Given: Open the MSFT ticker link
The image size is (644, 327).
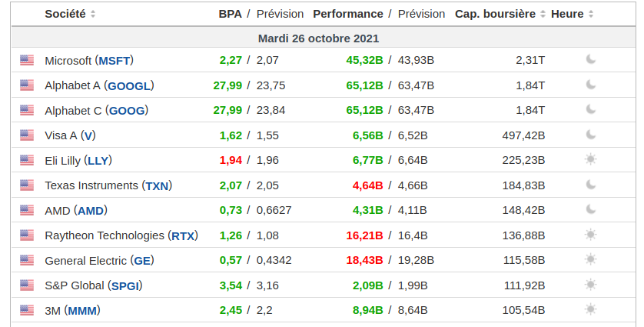Looking at the screenshot, I should pyautogui.click(x=116, y=60).
